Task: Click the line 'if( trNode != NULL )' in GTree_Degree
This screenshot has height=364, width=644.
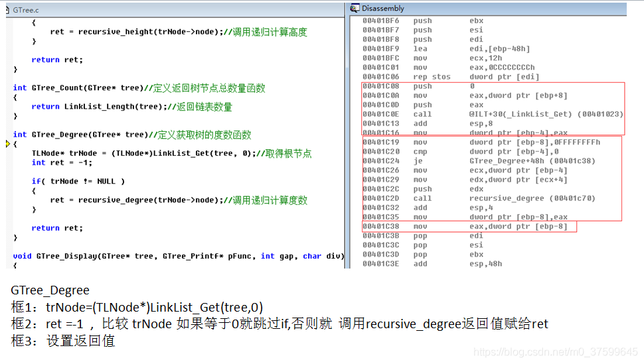Action: pyautogui.click(x=78, y=181)
